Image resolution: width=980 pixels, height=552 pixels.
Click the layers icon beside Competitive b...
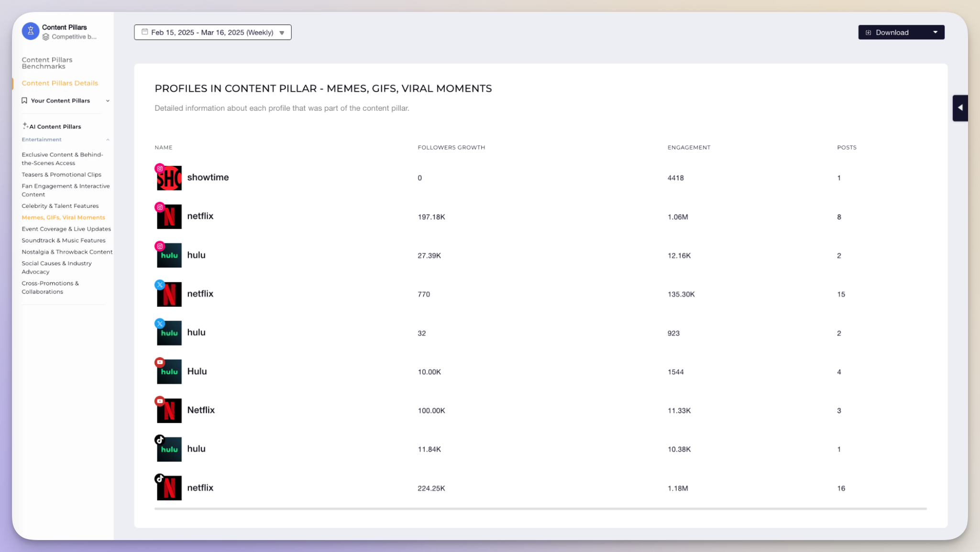pos(46,37)
